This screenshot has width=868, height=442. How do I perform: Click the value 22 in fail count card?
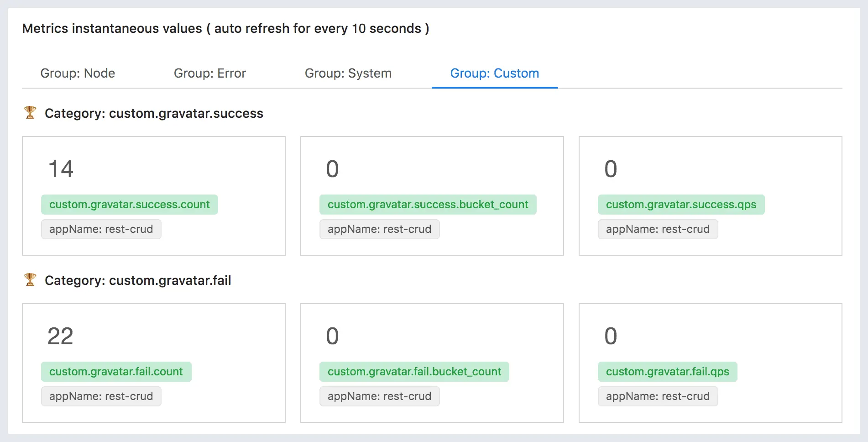point(60,336)
